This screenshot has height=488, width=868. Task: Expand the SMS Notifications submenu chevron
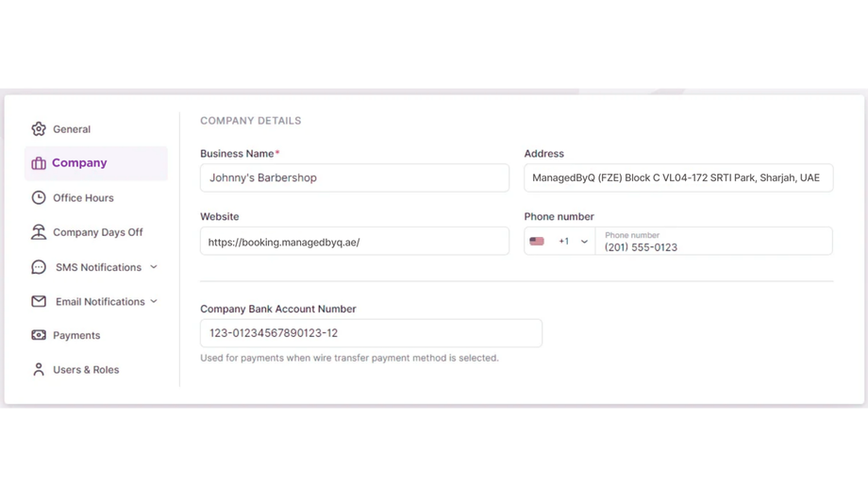(x=154, y=267)
